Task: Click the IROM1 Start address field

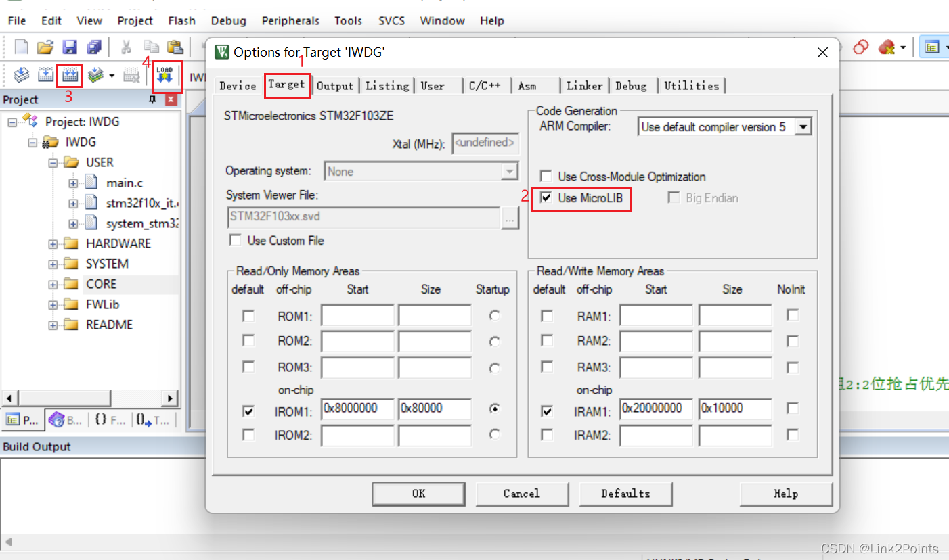Action: point(357,409)
